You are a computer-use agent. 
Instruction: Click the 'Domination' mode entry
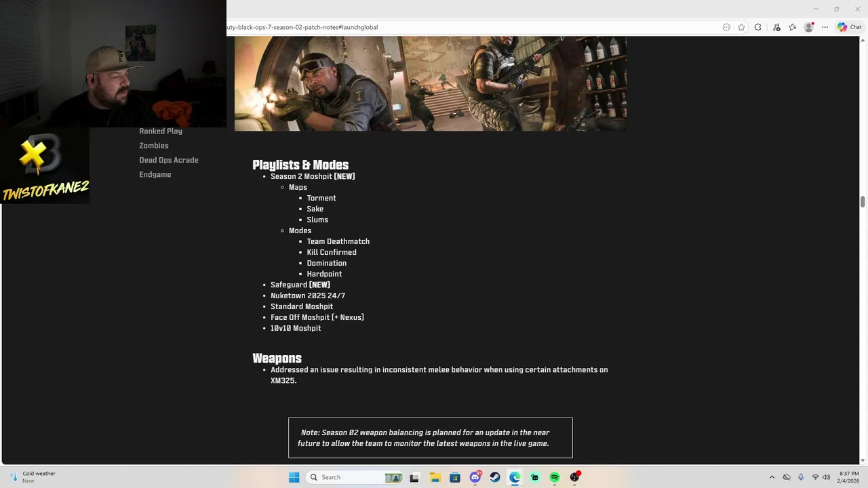(327, 263)
